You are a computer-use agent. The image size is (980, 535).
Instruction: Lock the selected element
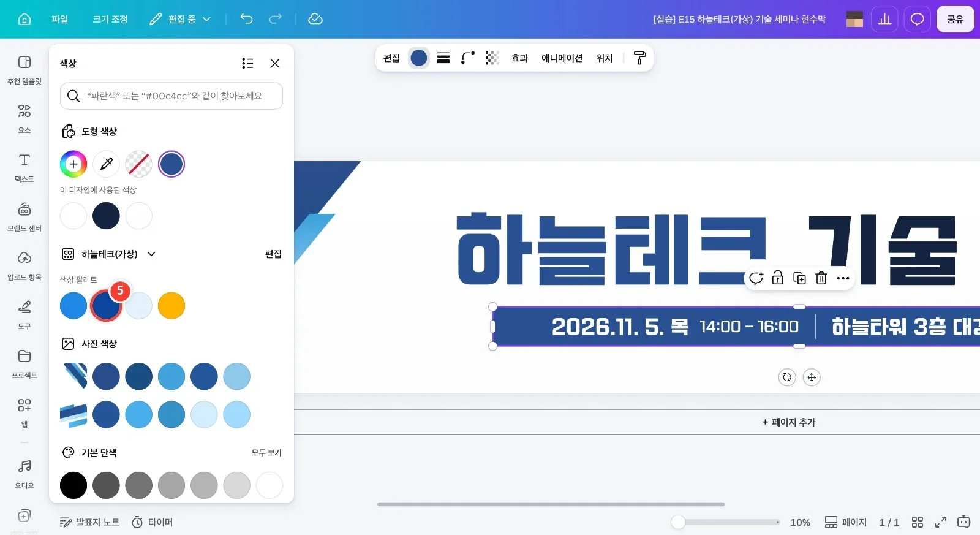[x=777, y=278]
